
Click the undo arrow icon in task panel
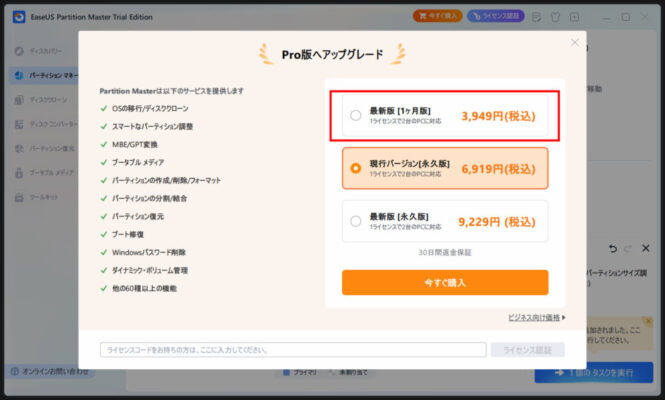612,249
